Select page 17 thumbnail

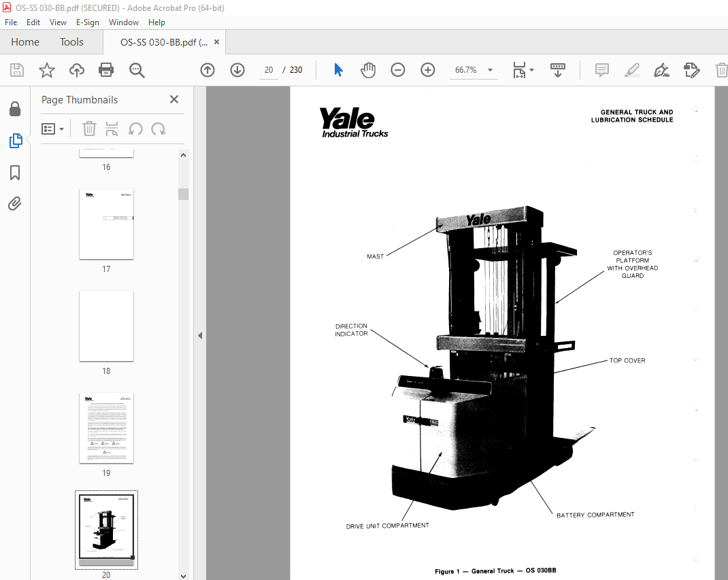(x=106, y=224)
